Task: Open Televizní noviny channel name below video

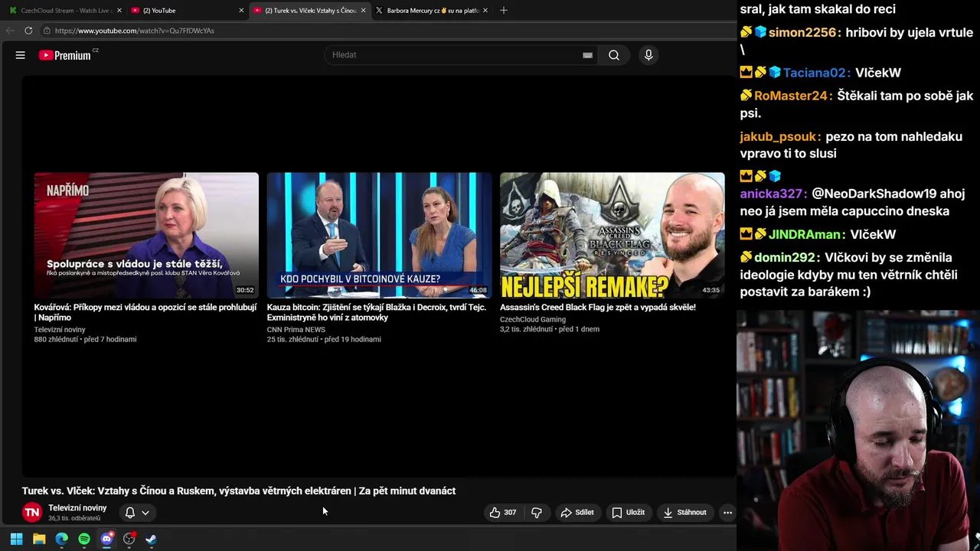Action: tap(77, 508)
